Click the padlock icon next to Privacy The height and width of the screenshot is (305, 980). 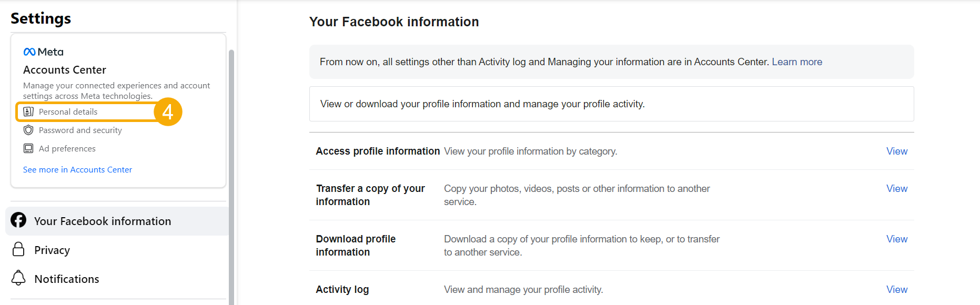tap(19, 249)
